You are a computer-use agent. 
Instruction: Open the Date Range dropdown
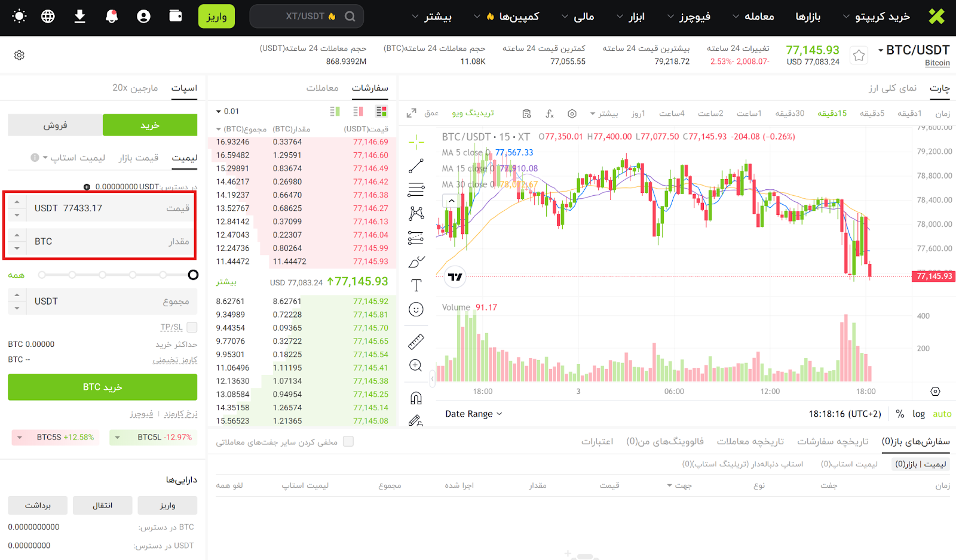tap(473, 414)
